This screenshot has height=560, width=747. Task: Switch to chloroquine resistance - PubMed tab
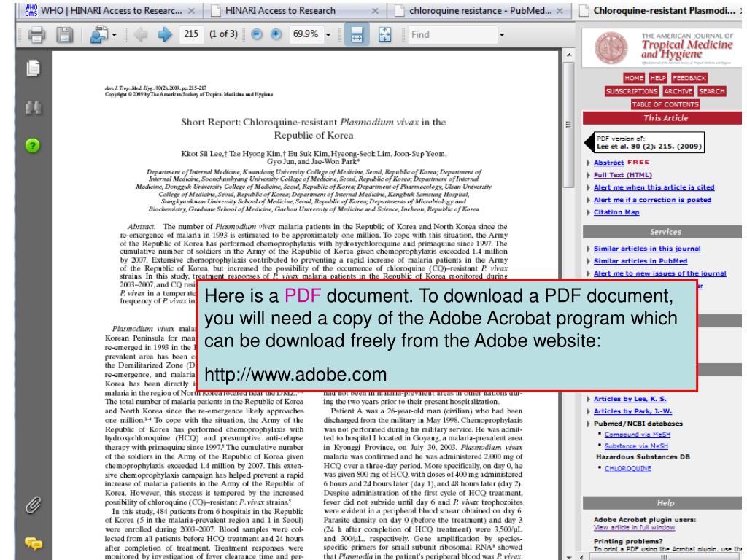point(479,10)
